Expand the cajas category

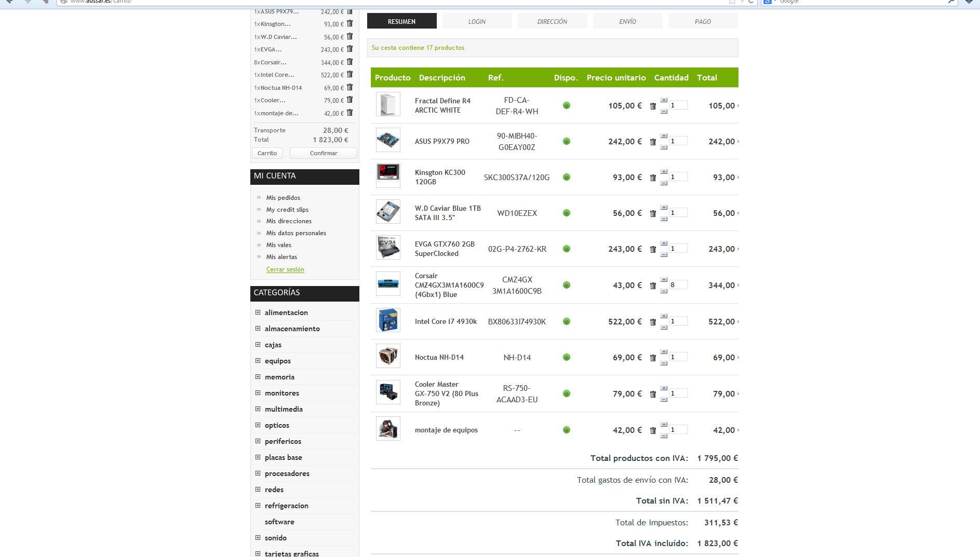[258, 345]
